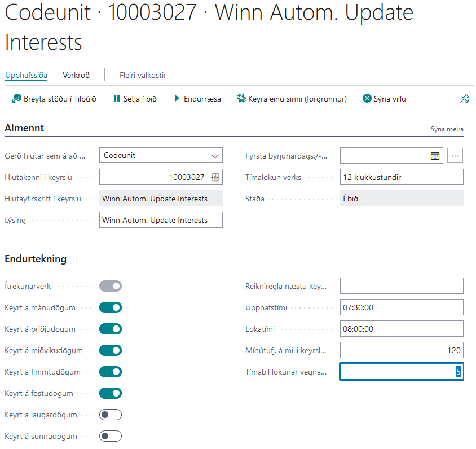Viewport: 476px width, 449px height.
Task: Open the Fleiri valkostir menu
Action: [x=143, y=75]
